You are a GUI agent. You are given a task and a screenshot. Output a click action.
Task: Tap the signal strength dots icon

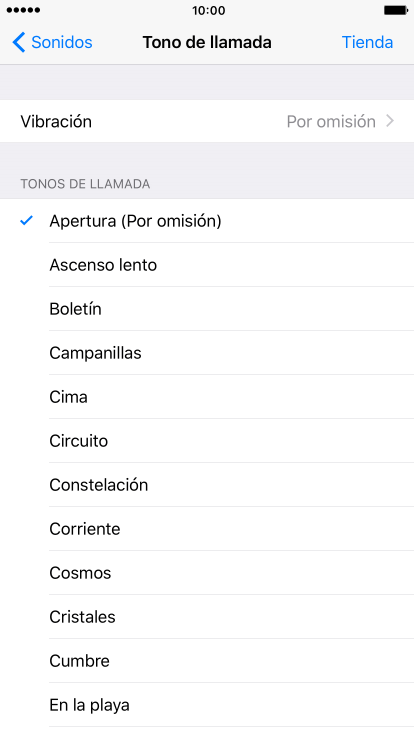click(x=23, y=10)
